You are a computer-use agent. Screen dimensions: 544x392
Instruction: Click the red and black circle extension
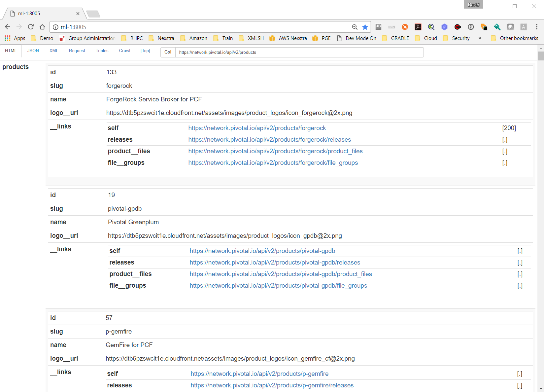(x=458, y=27)
